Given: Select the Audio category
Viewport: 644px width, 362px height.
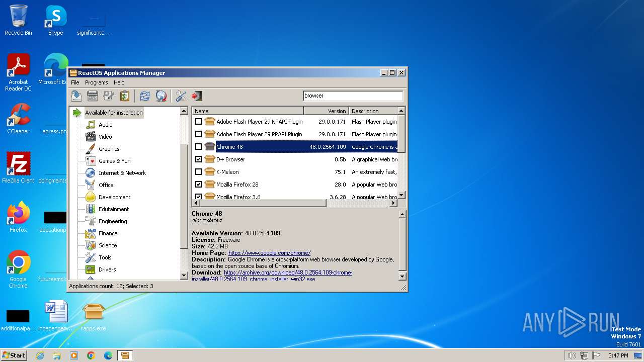Looking at the screenshot, I should point(105,125).
